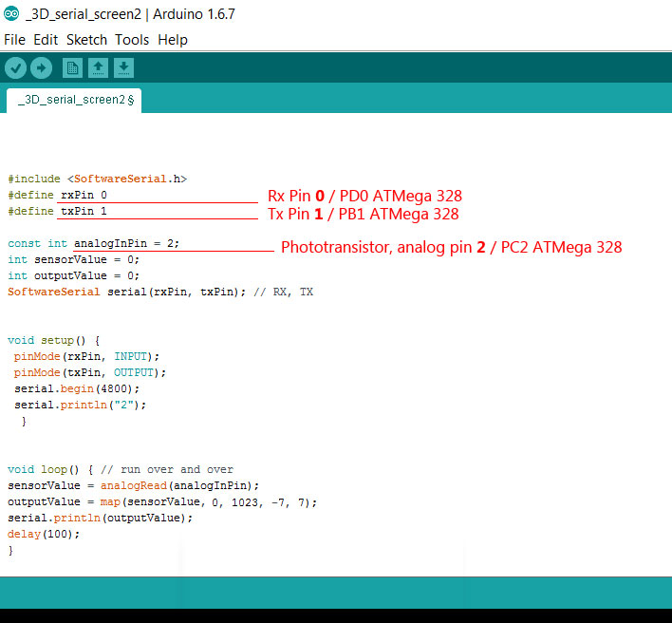Create a new sketch with New icon
The height and width of the screenshot is (623, 672).
pyautogui.click(x=72, y=67)
